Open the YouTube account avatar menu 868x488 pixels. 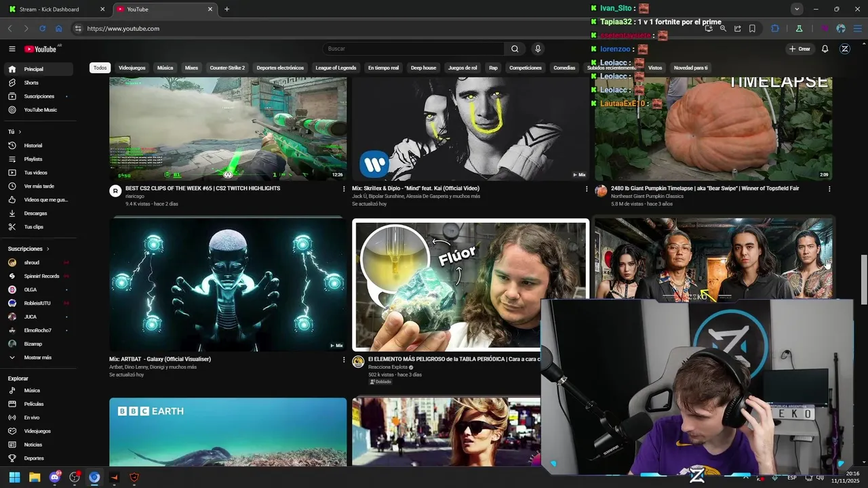pyautogui.click(x=844, y=49)
